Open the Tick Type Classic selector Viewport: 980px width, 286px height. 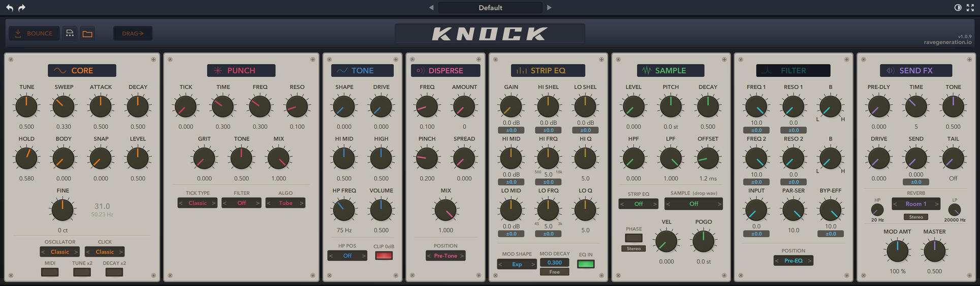click(x=198, y=203)
